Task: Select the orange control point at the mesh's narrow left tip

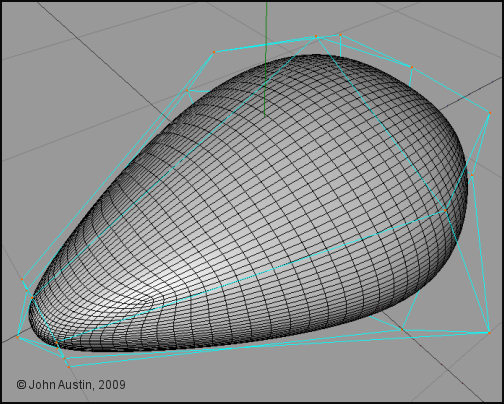Action: click(x=32, y=297)
